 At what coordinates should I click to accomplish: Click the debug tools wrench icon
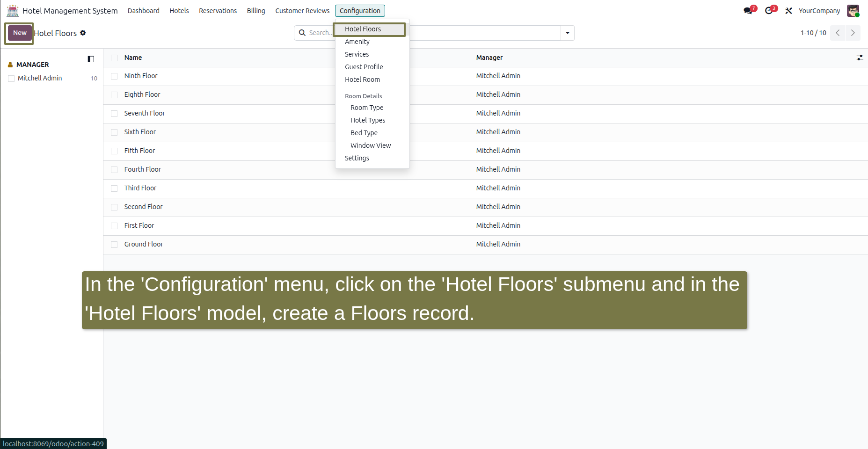788,11
